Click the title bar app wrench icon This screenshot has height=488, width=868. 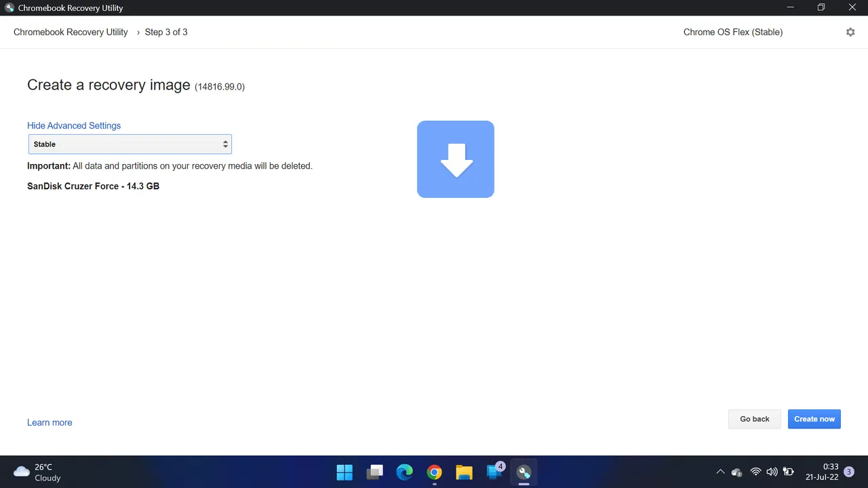click(x=9, y=8)
